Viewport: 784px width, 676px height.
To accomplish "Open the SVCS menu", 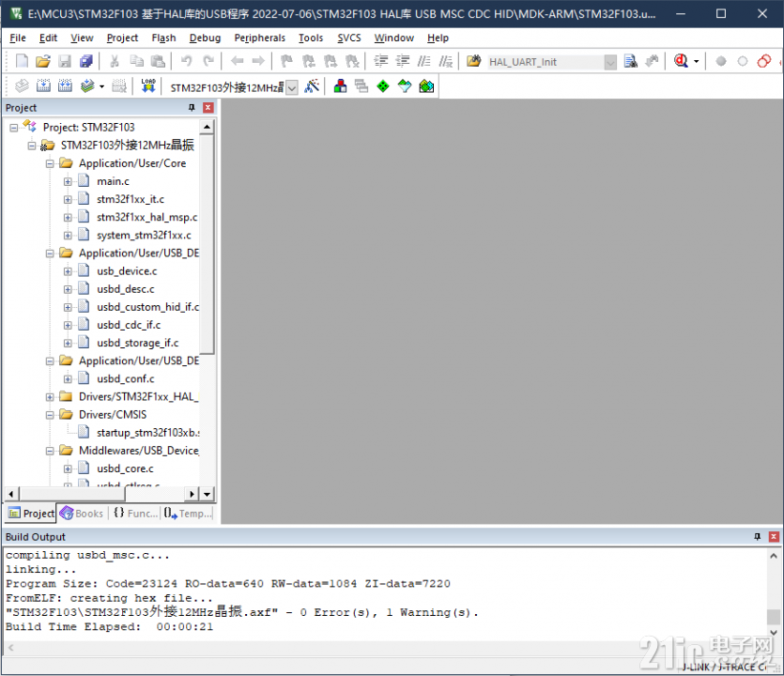I will [x=349, y=38].
